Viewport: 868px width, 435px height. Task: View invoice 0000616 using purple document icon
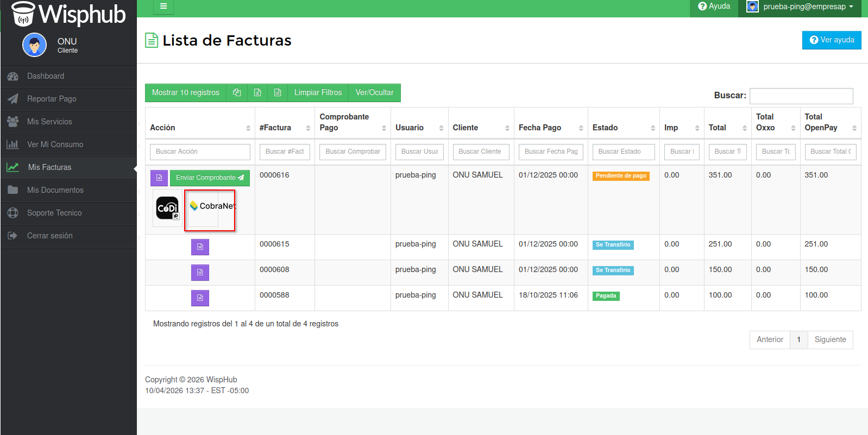(x=159, y=178)
